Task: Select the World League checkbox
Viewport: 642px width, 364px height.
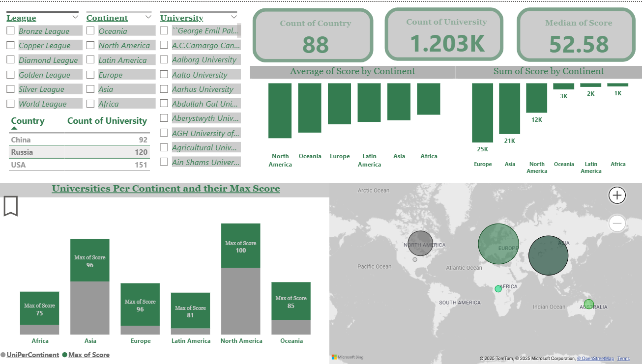Action: [x=11, y=104]
